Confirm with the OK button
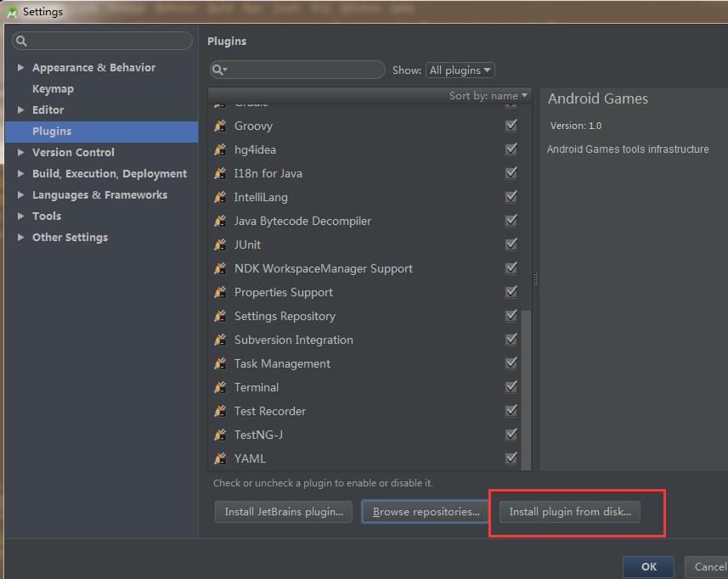Image resolution: width=728 pixels, height=579 pixels. click(x=648, y=567)
